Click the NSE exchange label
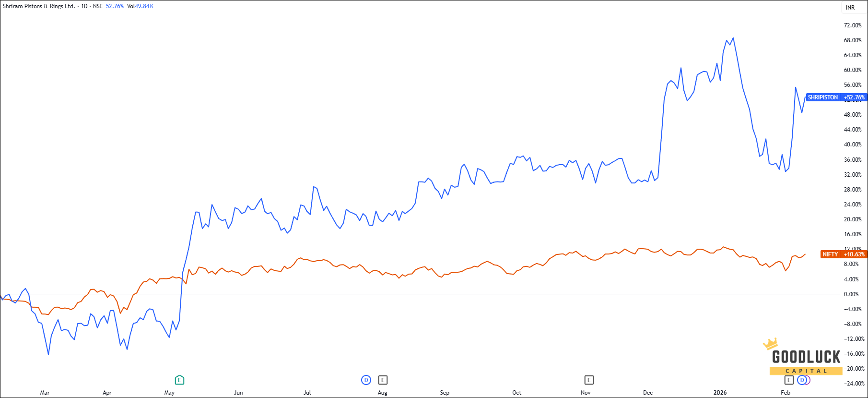 click(98, 6)
